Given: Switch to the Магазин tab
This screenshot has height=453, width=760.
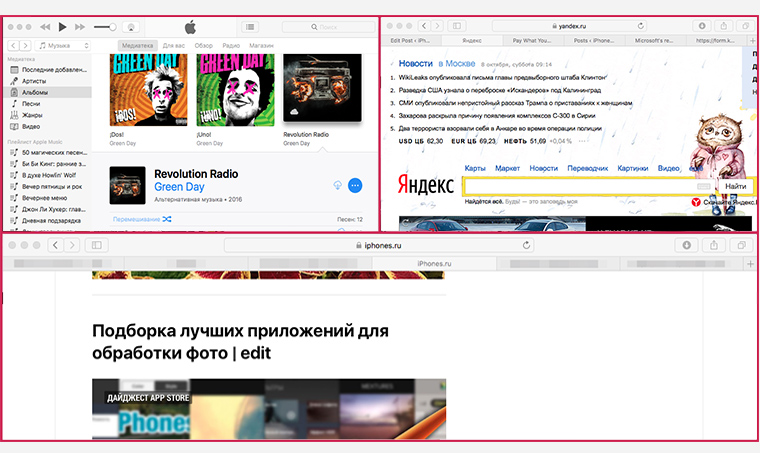Looking at the screenshot, I should (x=261, y=46).
